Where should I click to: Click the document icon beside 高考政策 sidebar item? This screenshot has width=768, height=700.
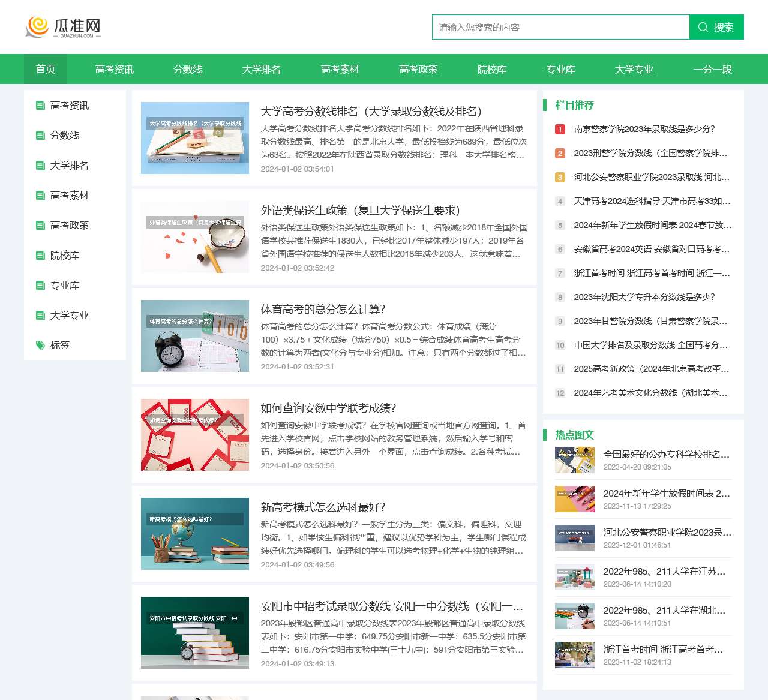(40, 225)
